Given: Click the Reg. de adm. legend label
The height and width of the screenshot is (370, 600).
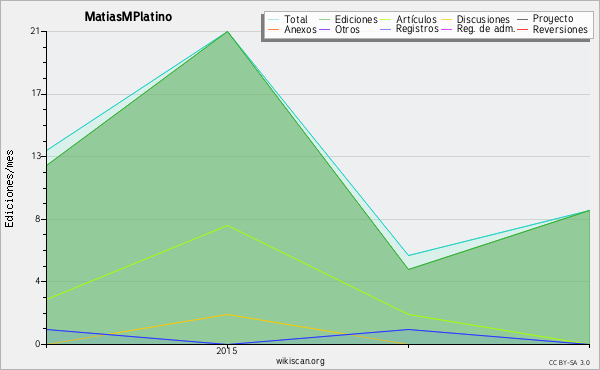Looking at the screenshot, I should coord(486,29).
